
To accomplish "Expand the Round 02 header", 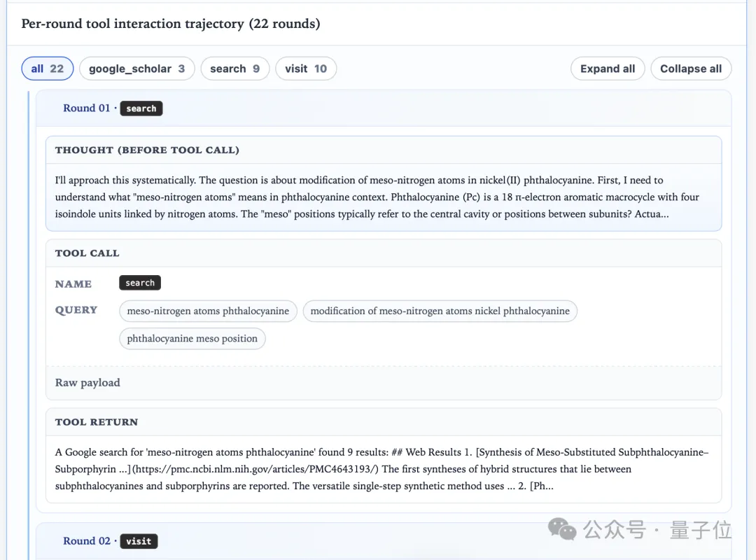I will pyautogui.click(x=86, y=540).
